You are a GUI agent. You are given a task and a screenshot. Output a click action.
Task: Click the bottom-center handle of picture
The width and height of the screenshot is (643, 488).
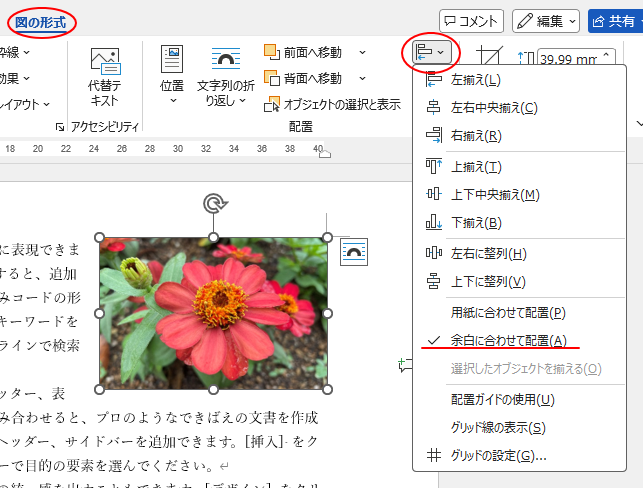click(213, 390)
